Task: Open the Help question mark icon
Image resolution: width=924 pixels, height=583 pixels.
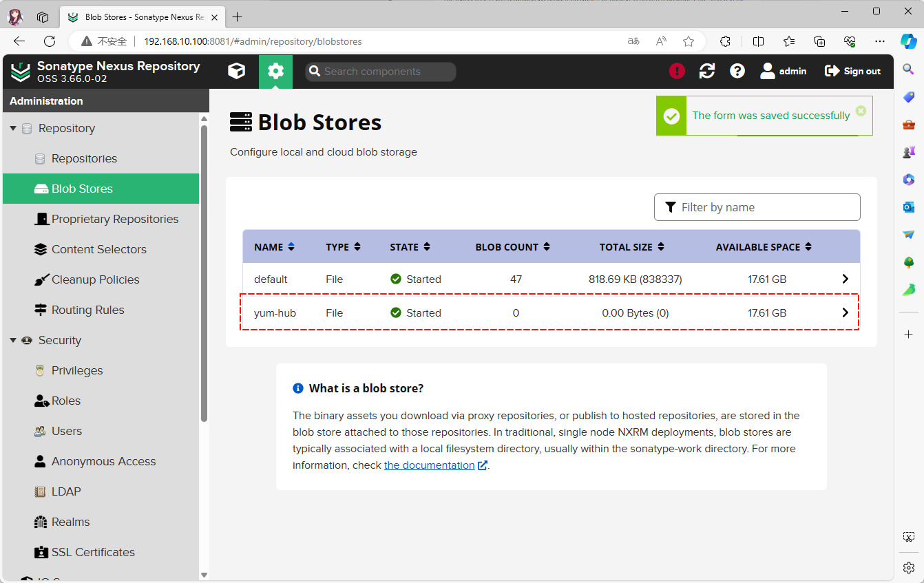Action: pos(737,71)
